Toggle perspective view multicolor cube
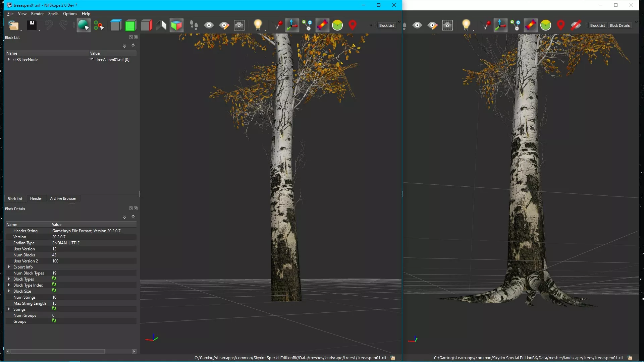Image resolution: width=644 pixels, height=362 pixels. pos(176,25)
